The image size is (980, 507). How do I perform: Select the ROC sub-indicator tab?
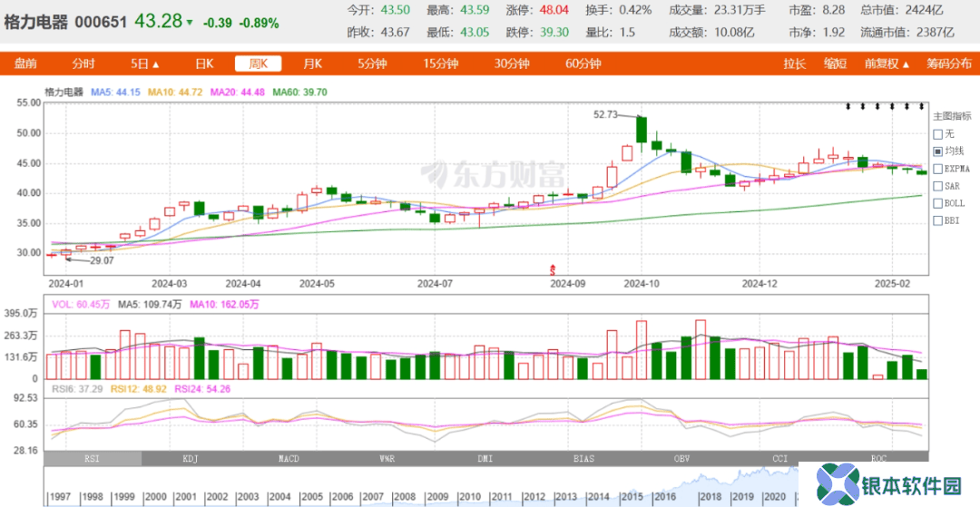[x=878, y=458]
